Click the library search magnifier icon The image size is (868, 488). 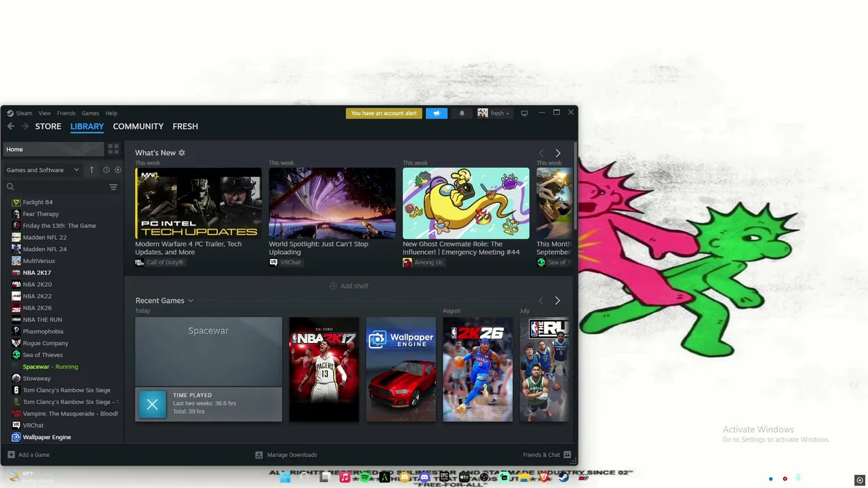click(10, 187)
